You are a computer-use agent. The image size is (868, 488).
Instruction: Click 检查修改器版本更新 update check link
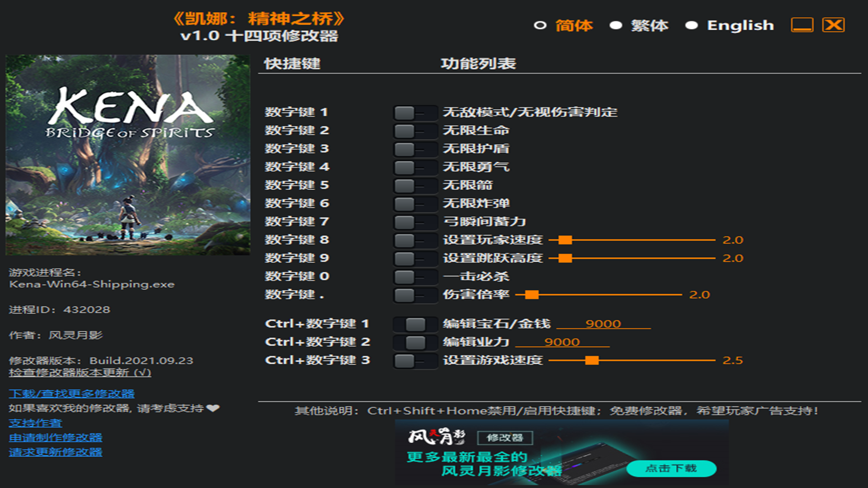[80, 373]
